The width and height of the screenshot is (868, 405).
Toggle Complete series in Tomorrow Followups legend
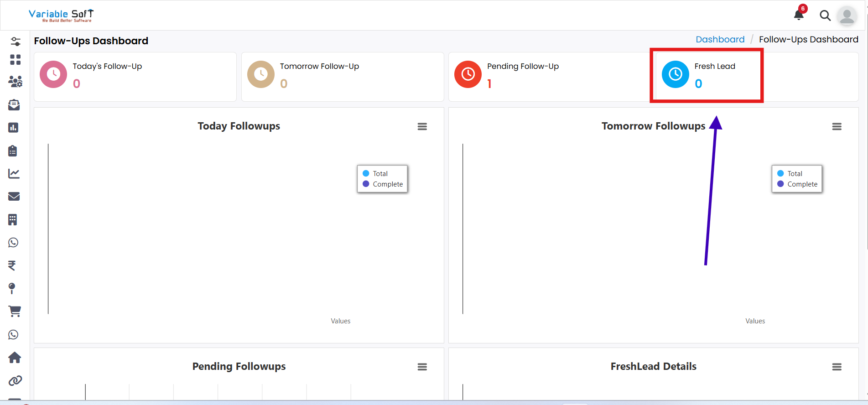(802, 184)
